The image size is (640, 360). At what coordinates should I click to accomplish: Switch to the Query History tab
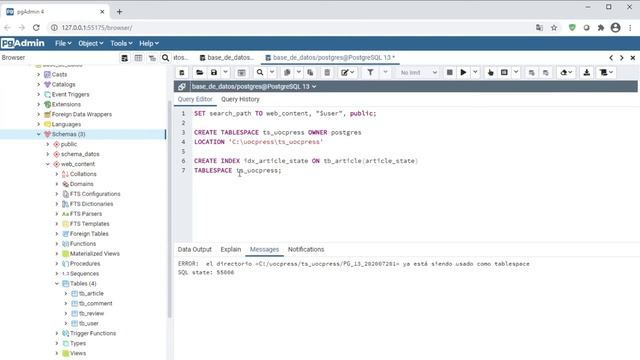coord(240,99)
